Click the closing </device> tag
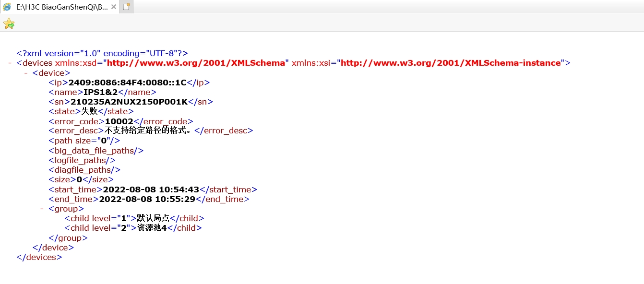This screenshot has width=644, height=284. pyautogui.click(x=53, y=248)
